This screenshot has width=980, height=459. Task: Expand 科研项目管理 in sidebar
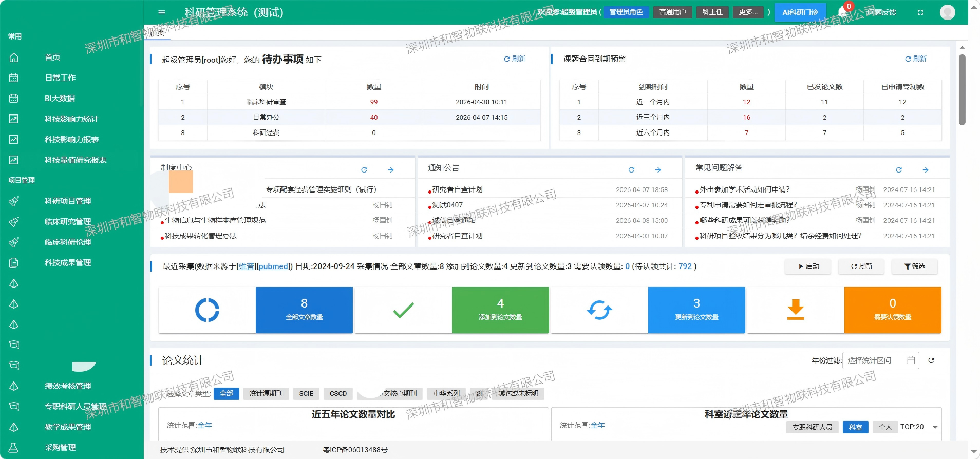[x=68, y=201]
